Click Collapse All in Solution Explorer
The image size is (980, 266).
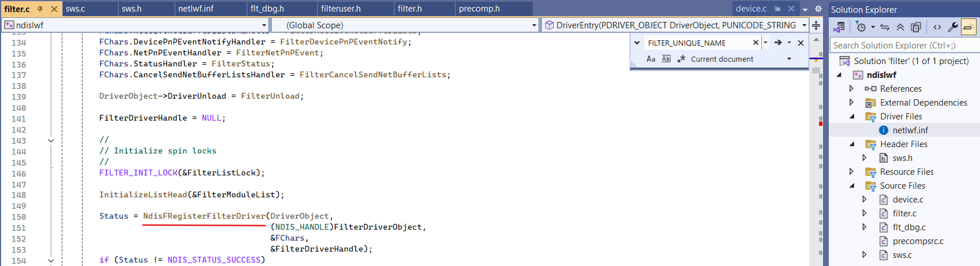(900, 27)
